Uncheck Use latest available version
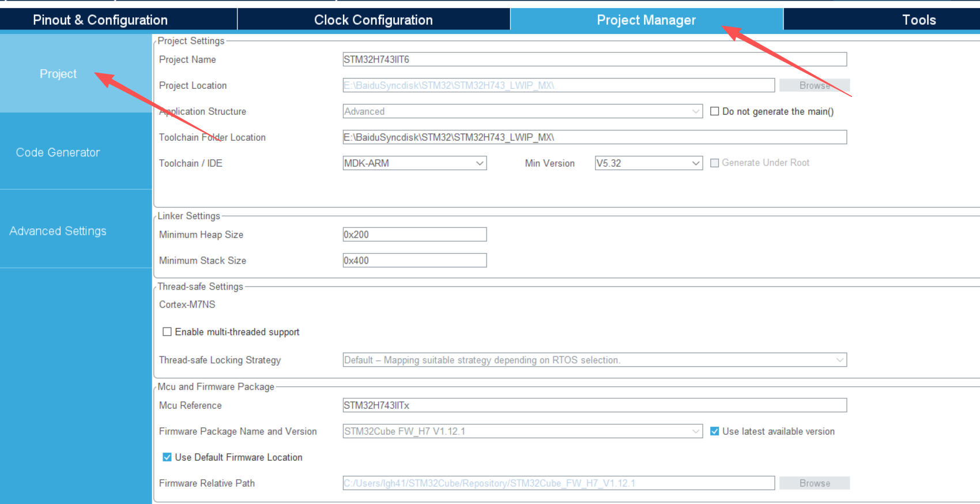The height and width of the screenshot is (504, 980). (x=715, y=431)
